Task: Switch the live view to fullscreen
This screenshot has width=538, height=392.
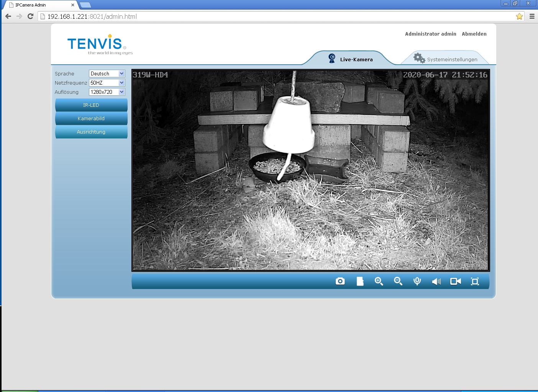Action: (x=475, y=281)
